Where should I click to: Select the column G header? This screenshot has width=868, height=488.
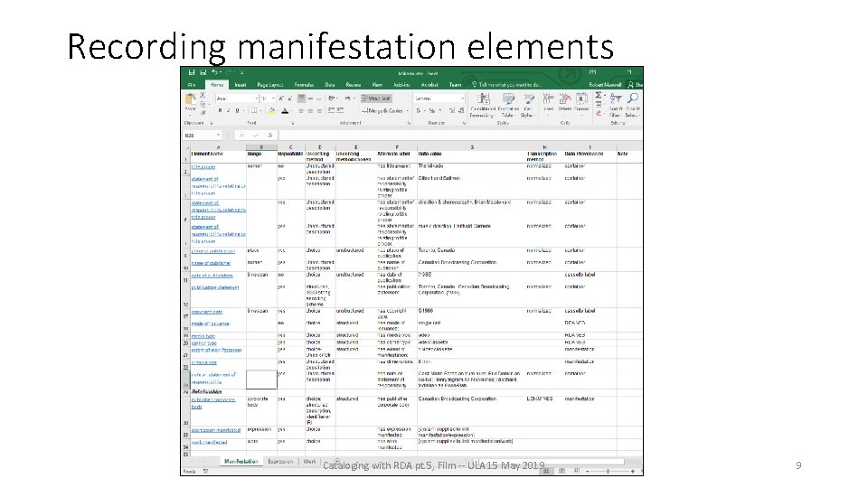click(472, 147)
